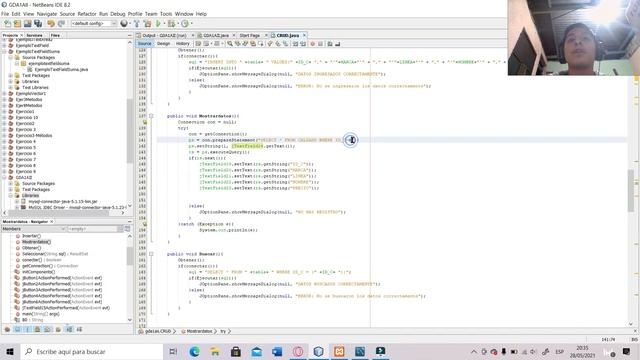This screenshot has width=640, height=360.
Task: Select the mysql-connector-java bin jar library
Action: pos(62,202)
